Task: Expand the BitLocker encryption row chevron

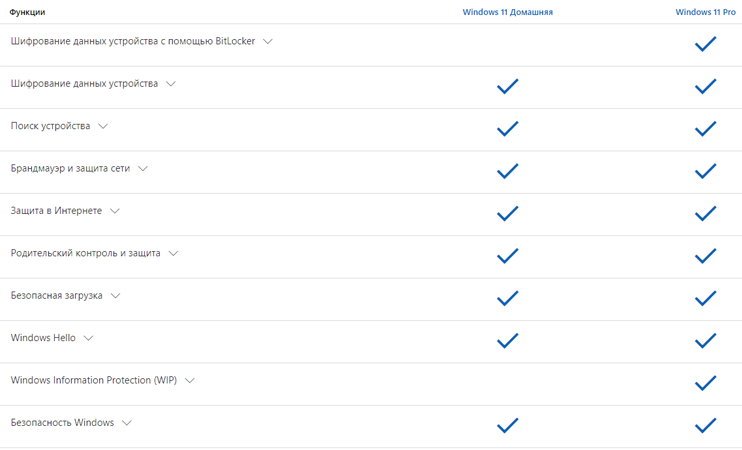Action: click(268, 42)
